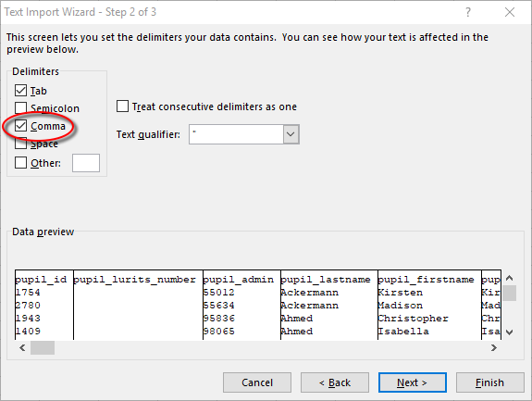Click Ahmed in the 95836 row

297,319
